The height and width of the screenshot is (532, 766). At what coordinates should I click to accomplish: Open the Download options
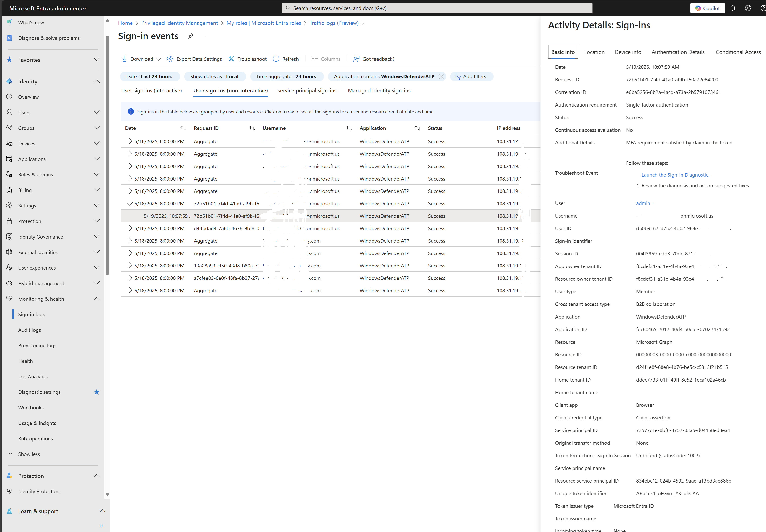tap(141, 59)
